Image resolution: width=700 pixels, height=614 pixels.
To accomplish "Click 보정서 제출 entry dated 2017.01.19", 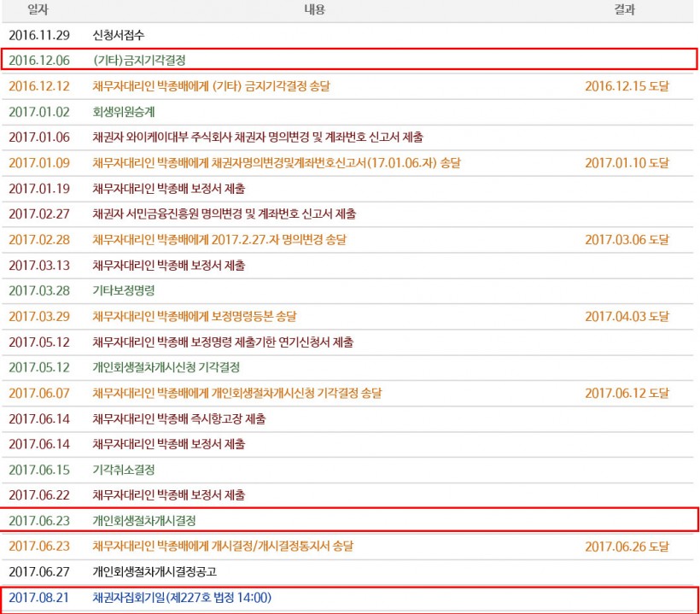I will (x=169, y=189).
